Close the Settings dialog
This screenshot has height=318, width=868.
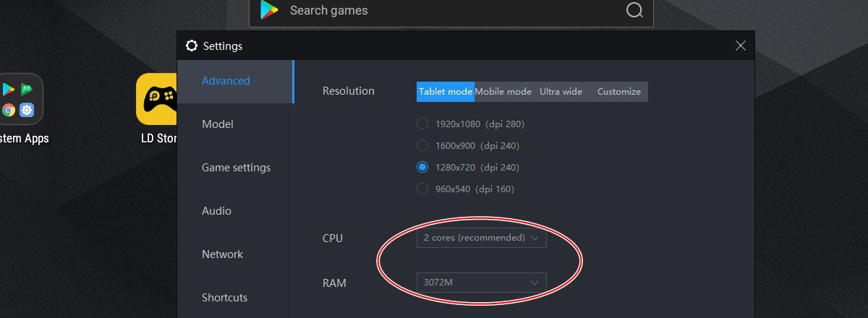(x=740, y=46)
